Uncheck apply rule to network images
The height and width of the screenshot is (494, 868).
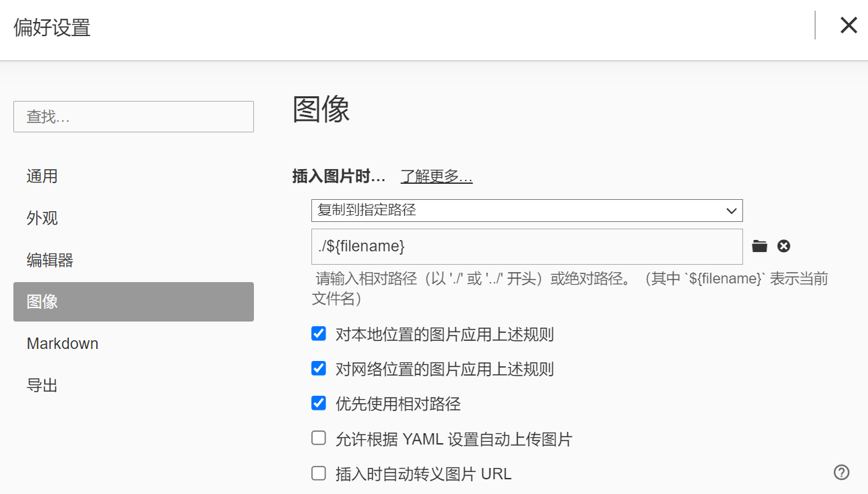tap(319, 368)
